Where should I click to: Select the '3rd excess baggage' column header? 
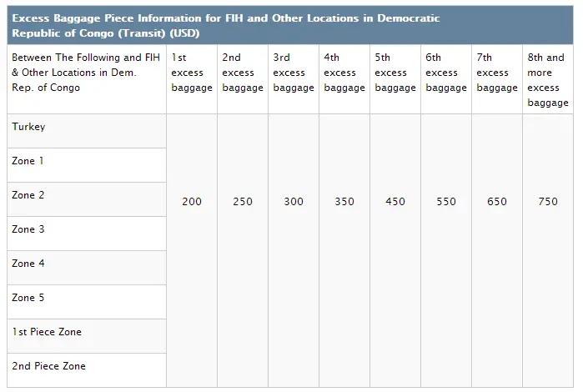tap(294, 73)
